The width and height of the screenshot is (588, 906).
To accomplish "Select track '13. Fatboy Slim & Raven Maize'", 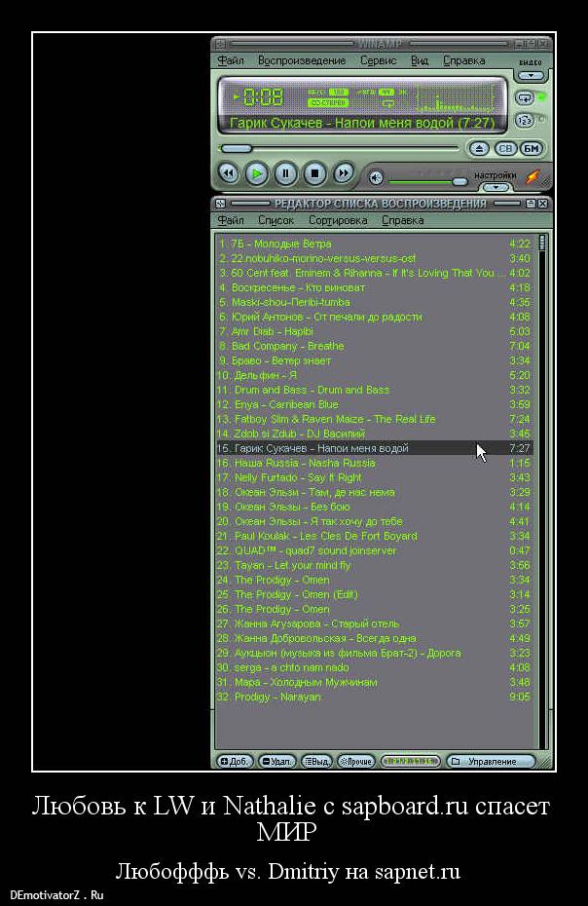I will [374, 419].
